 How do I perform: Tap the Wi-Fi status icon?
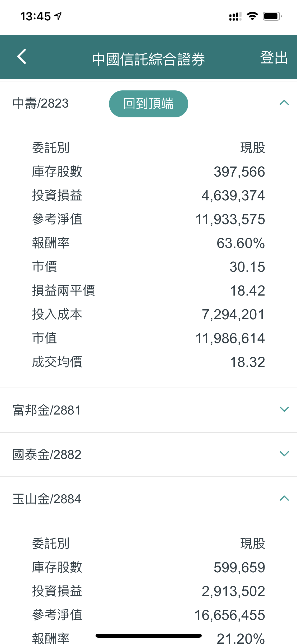252,16
